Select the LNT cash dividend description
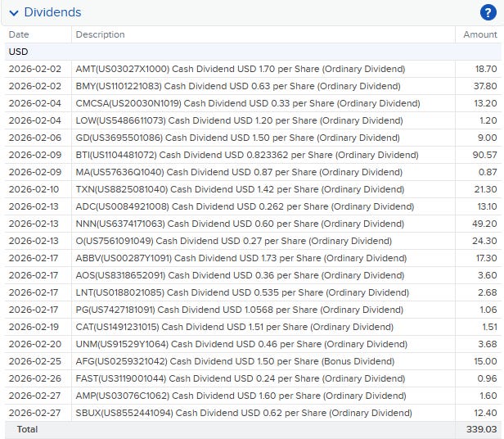The height and width of the screenshot is (439, 504). (x=242, y=292)
